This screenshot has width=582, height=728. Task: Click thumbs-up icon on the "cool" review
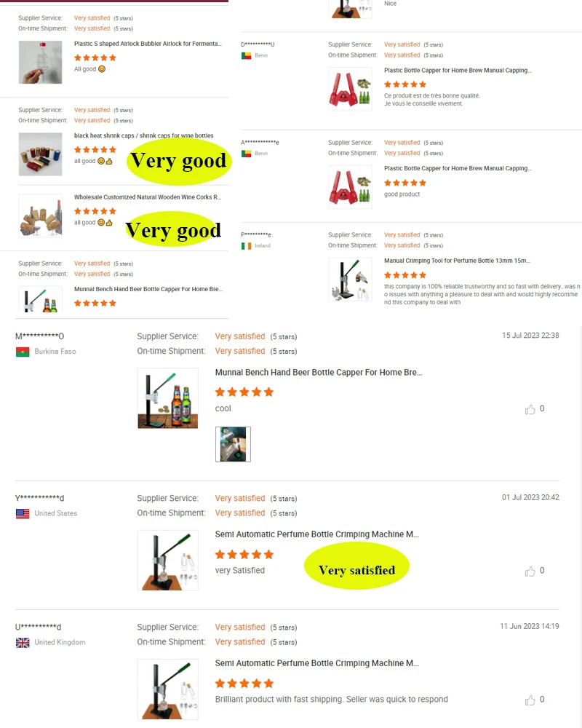pos(530,409)
